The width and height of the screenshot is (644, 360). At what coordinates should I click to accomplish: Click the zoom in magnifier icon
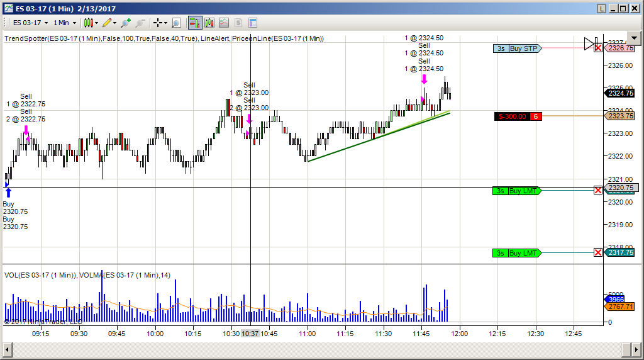[126, 23]
